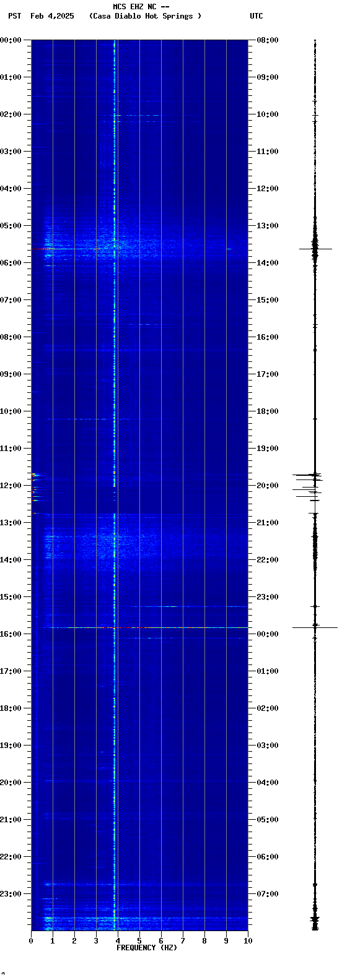342x980 pixels.
Task: Click the frequency axis tick label "10"
Action: pyautogui.click(x=248, y=941)
